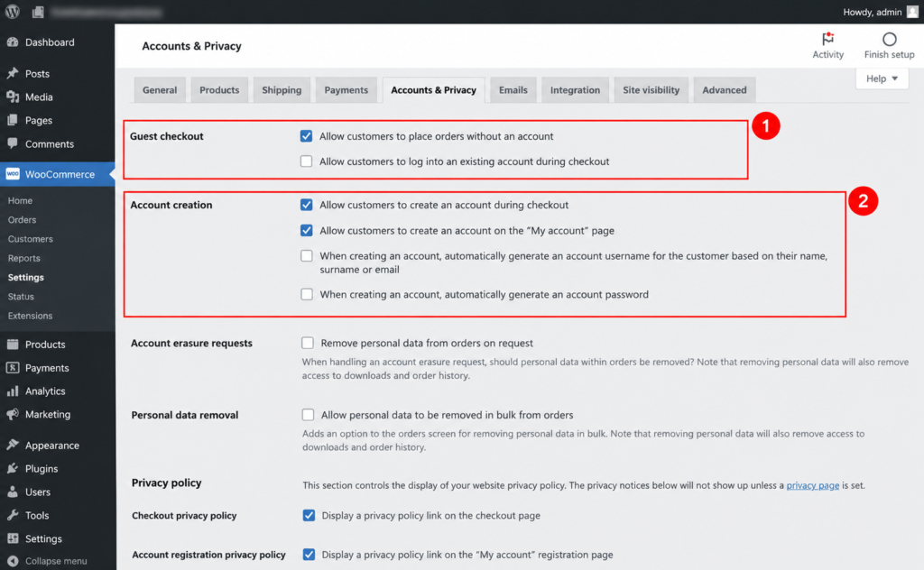Open WooCommerce Extensions submenu

click(30, 316)
